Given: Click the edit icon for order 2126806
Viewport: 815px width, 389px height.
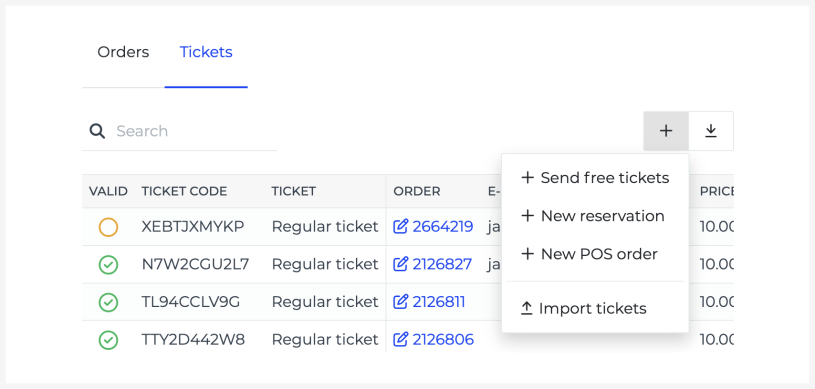Looking at the screenshot, I should (x=400, y=340).
